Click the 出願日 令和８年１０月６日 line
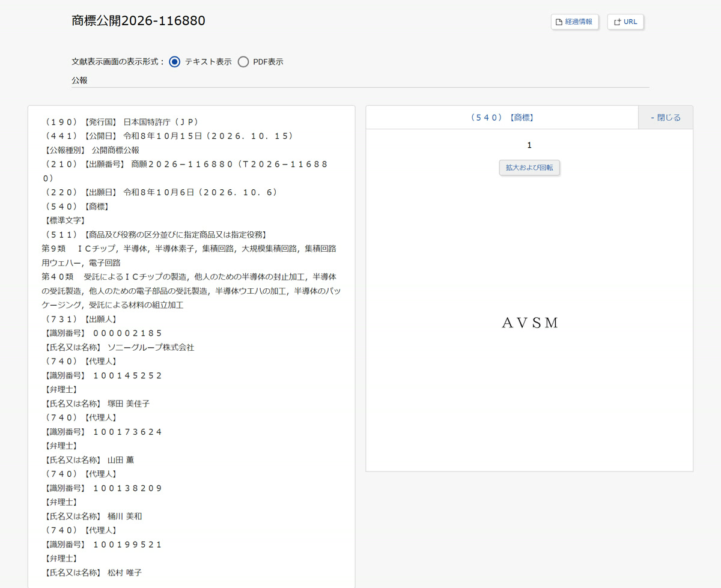This screenshot has width=721, height=588. pyautogui.click(x=161, y=192)
